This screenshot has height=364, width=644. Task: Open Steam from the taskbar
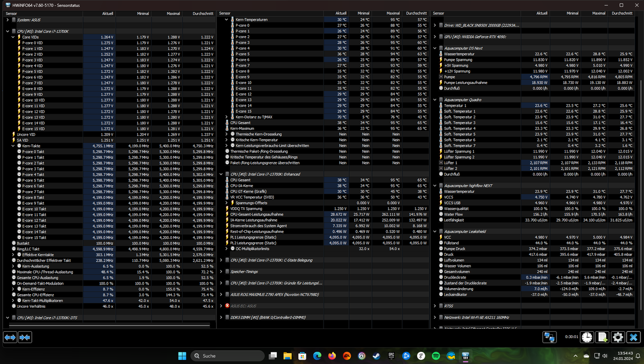point(376,355)
